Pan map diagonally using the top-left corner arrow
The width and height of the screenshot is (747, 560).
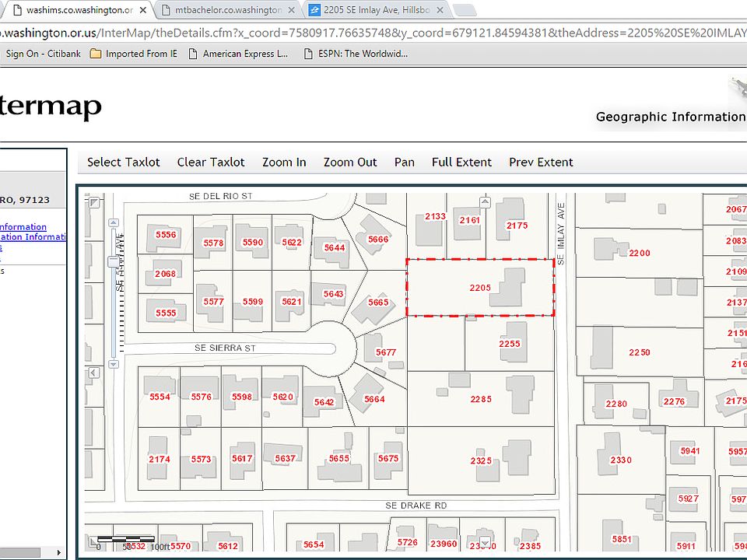pos(94,202)
